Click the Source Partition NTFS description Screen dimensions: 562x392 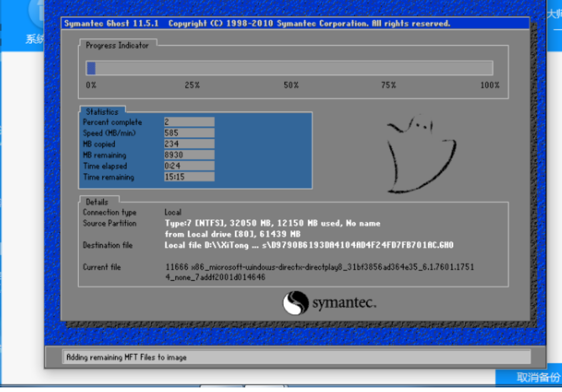click(x=272, y=224)
